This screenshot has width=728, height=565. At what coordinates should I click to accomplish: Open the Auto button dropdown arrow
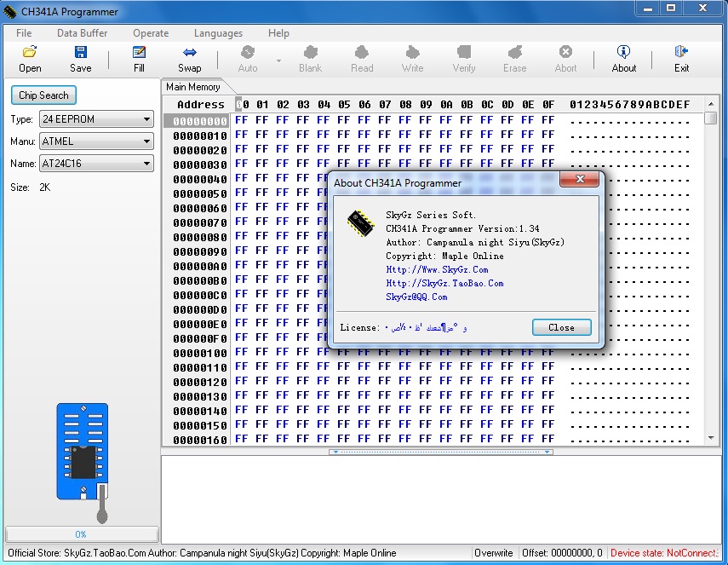278,61
